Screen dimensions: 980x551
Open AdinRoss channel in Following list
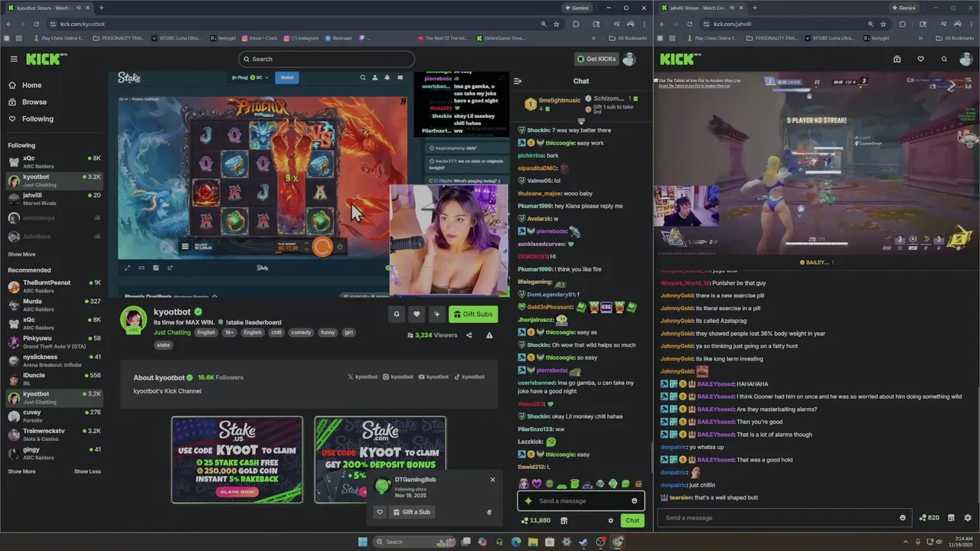pos(54,236)
